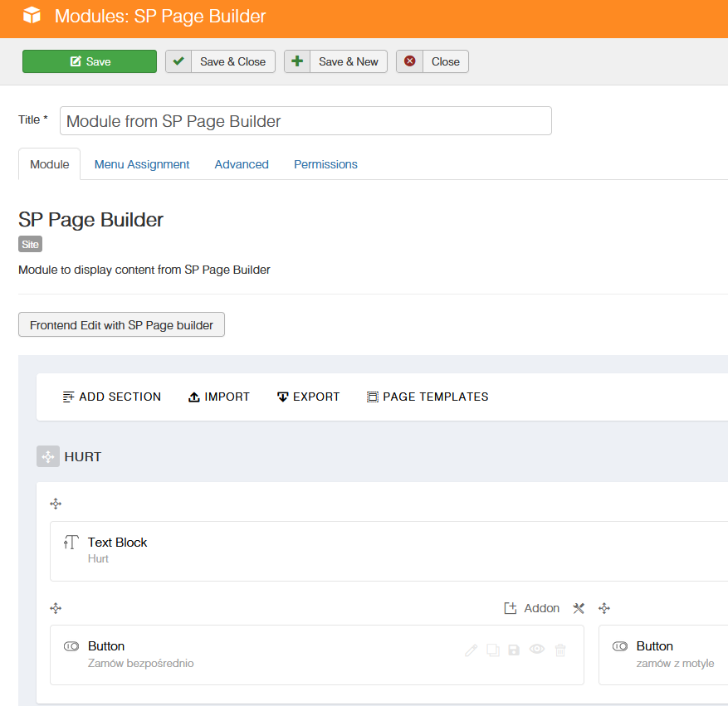Edit the Zamów bezpośrednio button addon pencil
This screenshot has width=728, height=706.
471,650
